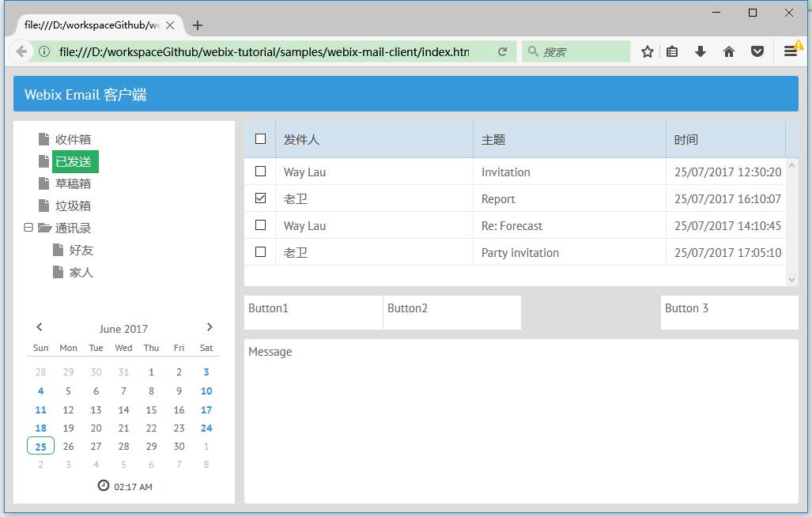Click the 垃圾箱 file icon
This screenshot has width=812, height=517.
click(x=44, y=206)
